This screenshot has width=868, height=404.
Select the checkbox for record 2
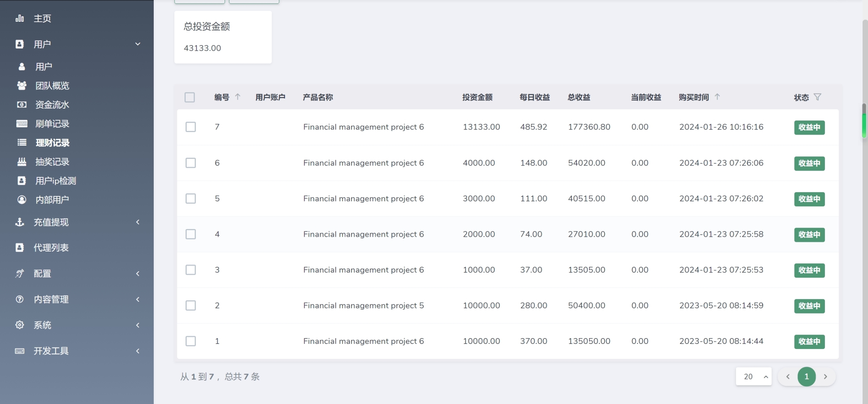(x=191, y=306)
